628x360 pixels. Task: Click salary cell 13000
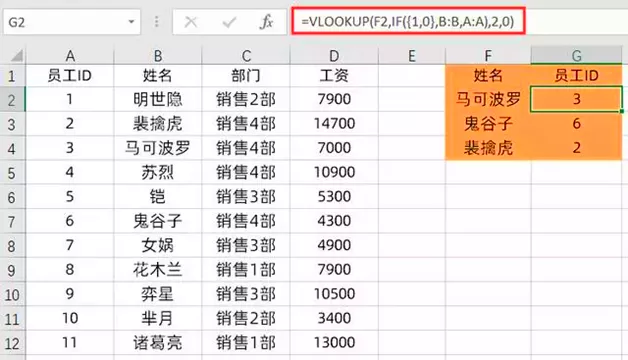click(x=334, y=343)
